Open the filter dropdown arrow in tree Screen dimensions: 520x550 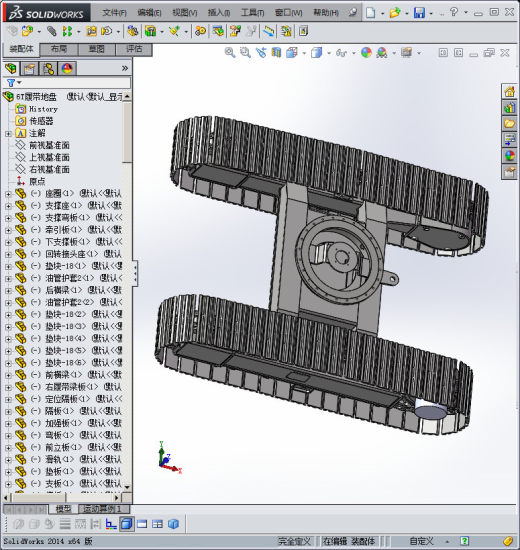click(19, 82)
